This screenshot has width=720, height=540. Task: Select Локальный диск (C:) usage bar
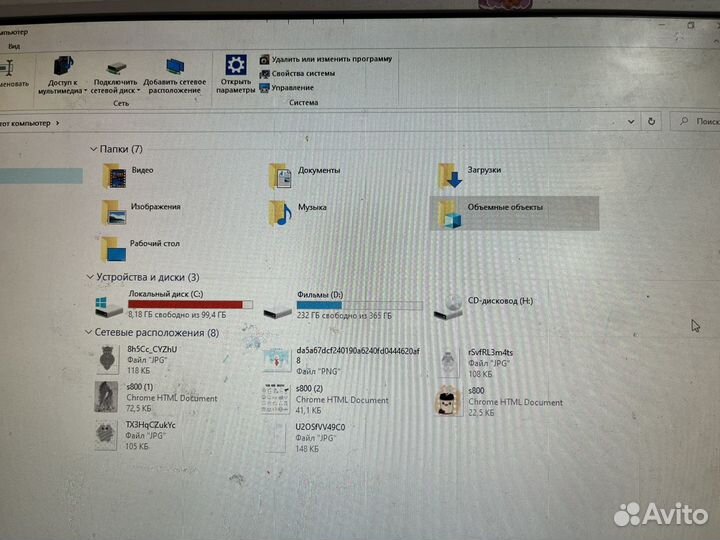click(x=189, y=304)
